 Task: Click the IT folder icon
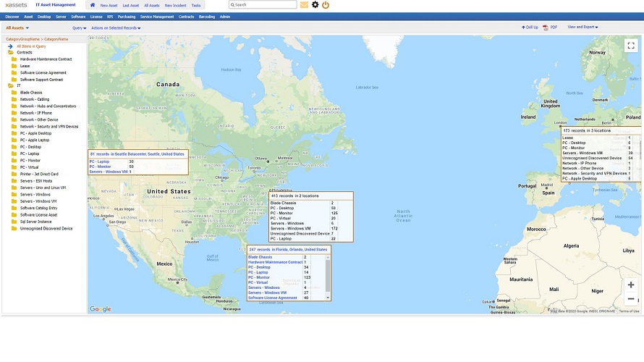click(x=11, y=85)
